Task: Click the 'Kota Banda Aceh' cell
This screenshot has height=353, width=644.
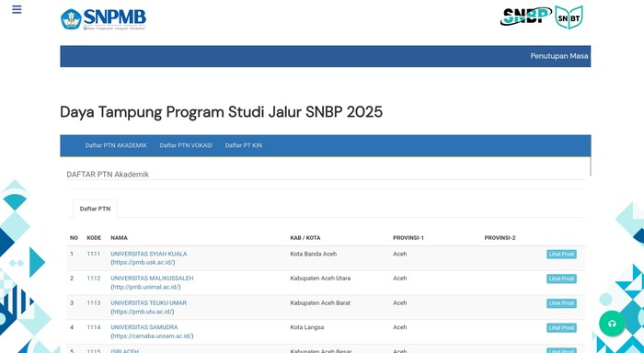Action: coord(314,254)
